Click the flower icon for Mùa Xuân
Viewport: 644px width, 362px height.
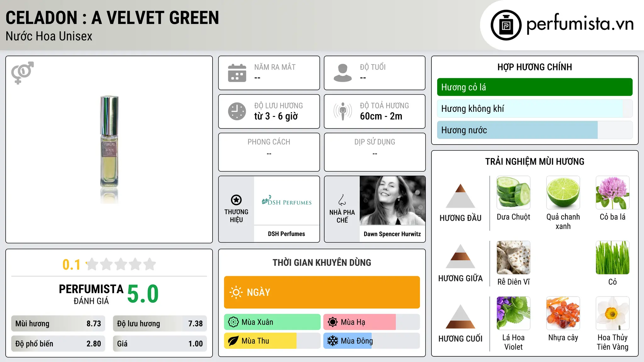233,322
